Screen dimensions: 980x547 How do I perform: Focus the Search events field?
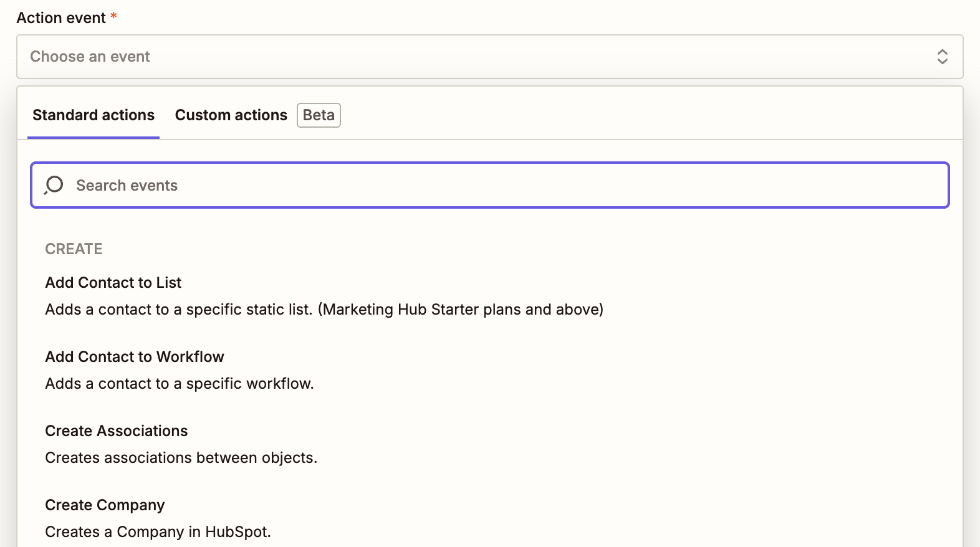pos(489,185)
